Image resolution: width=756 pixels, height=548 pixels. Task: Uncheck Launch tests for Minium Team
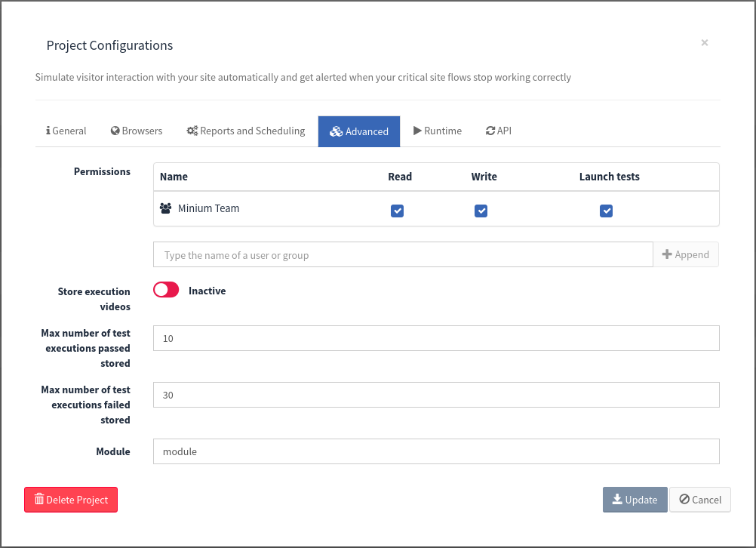click(x=606, y=211)
